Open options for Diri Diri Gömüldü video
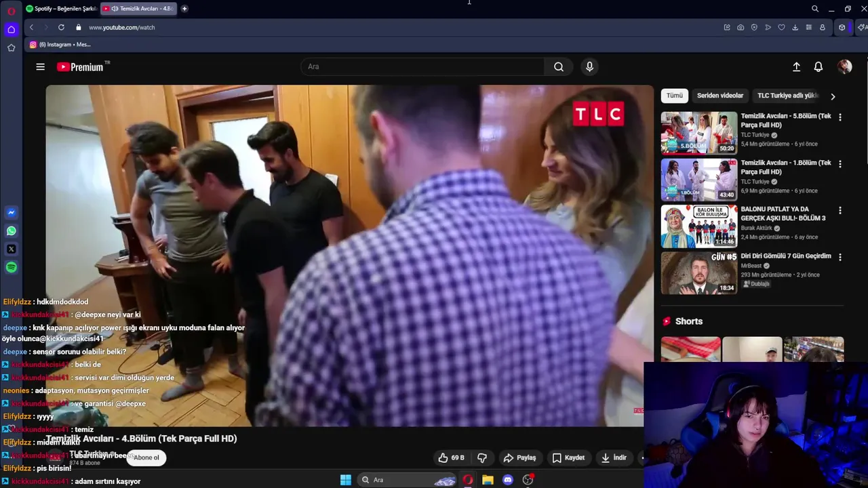 (x=840, y=258)
